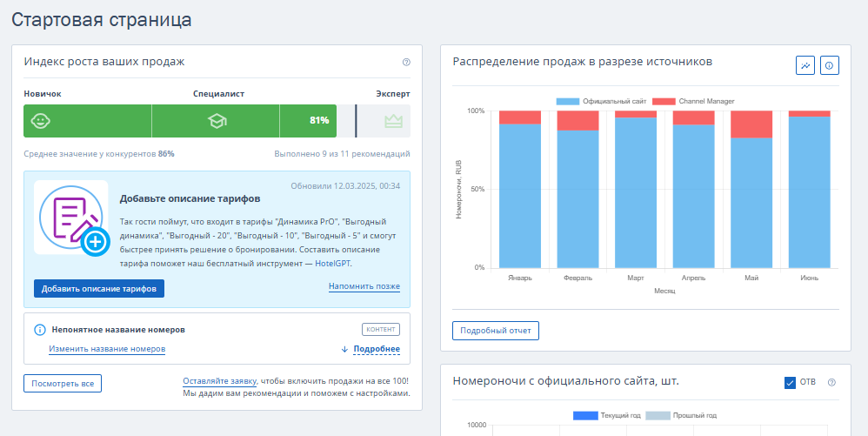The height and width of the screenshot is (436, 868).
Task: Toggle the ОТВ checkbox
Action: coord(790,382)
